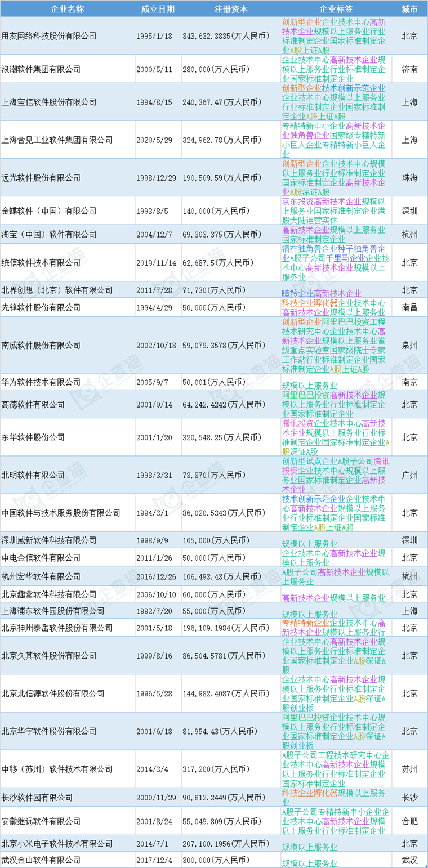428x868 pixels.
Task: Select company name 用友网络科技股份有限公司
Action: point(49,35)
